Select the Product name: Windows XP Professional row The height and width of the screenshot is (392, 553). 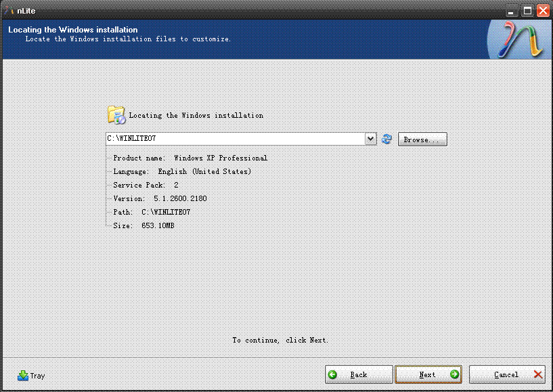coord(190,158)
